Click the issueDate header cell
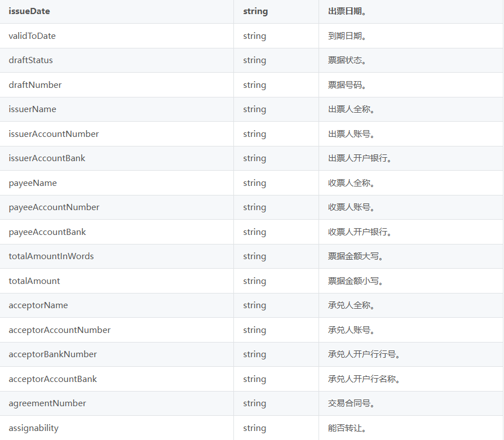This screenshot has height=440, width=504. click(29, 11)
